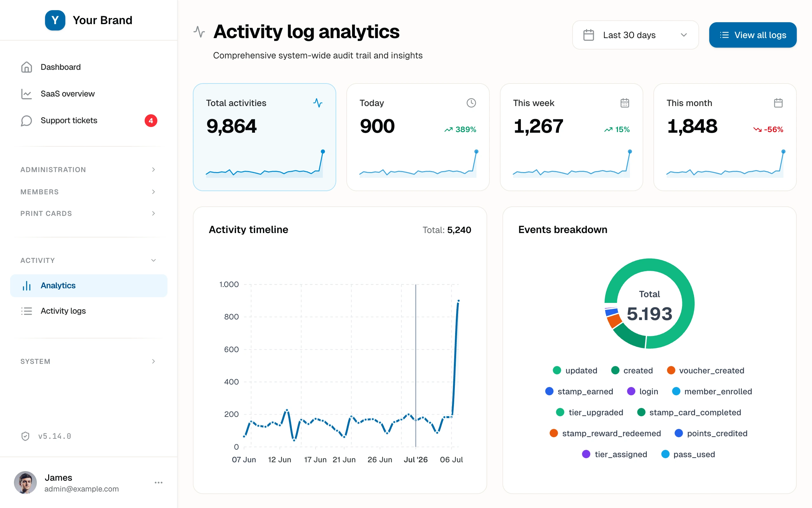Screen dimensions: 812x508
Task: Click the pulse icon beside page title
Action: pos(199,32)
